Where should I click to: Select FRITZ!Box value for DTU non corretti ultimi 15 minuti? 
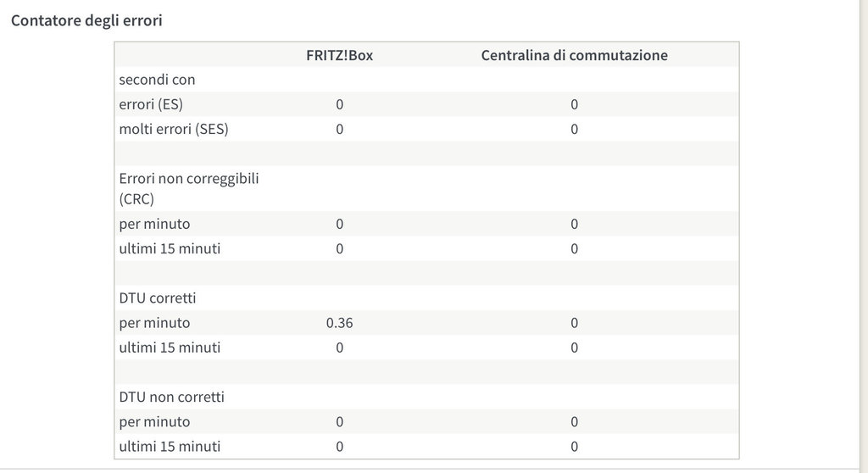(x=339, y=446)
